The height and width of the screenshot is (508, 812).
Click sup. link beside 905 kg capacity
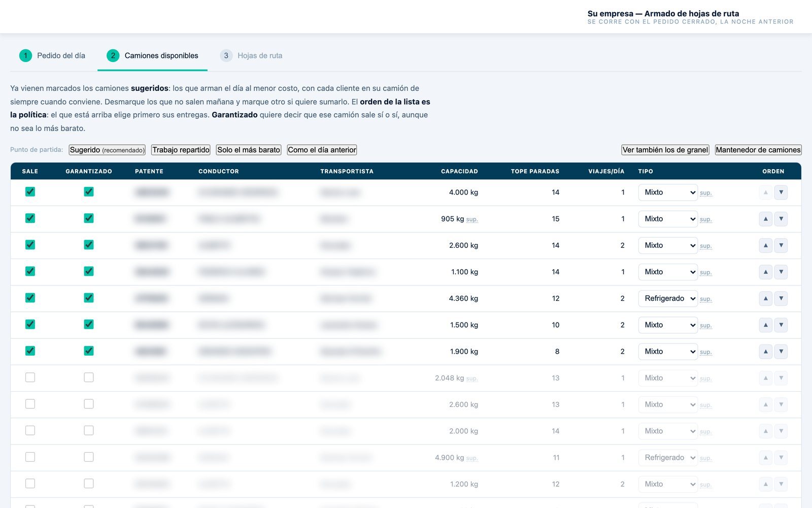[472, 219]
